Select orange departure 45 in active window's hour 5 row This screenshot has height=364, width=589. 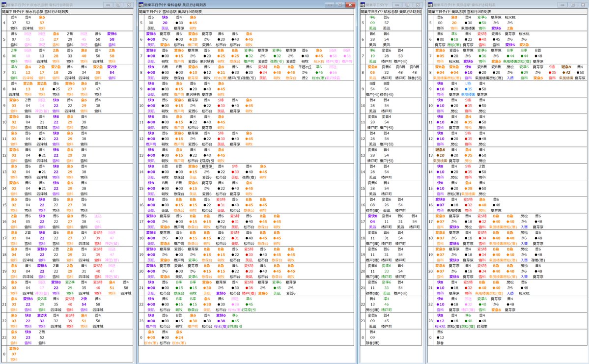click(193, 23)
